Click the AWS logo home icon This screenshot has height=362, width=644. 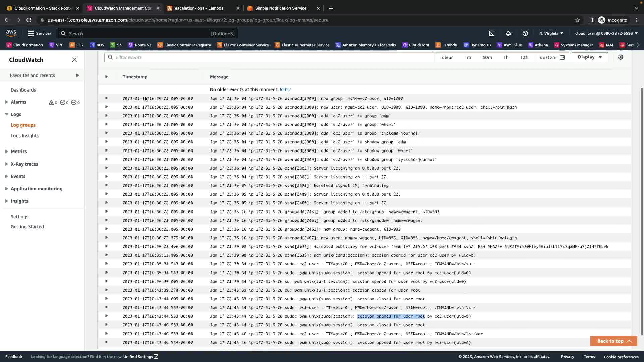(11, 33)
